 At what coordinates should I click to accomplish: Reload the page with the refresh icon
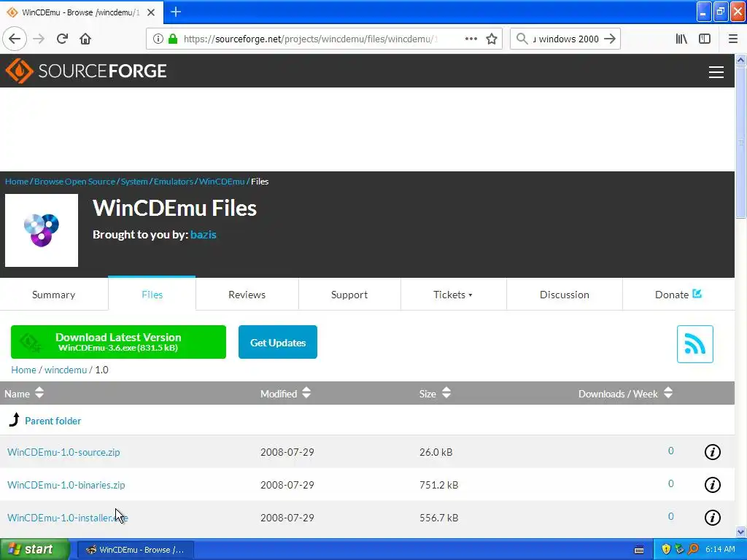pos(62,39)
